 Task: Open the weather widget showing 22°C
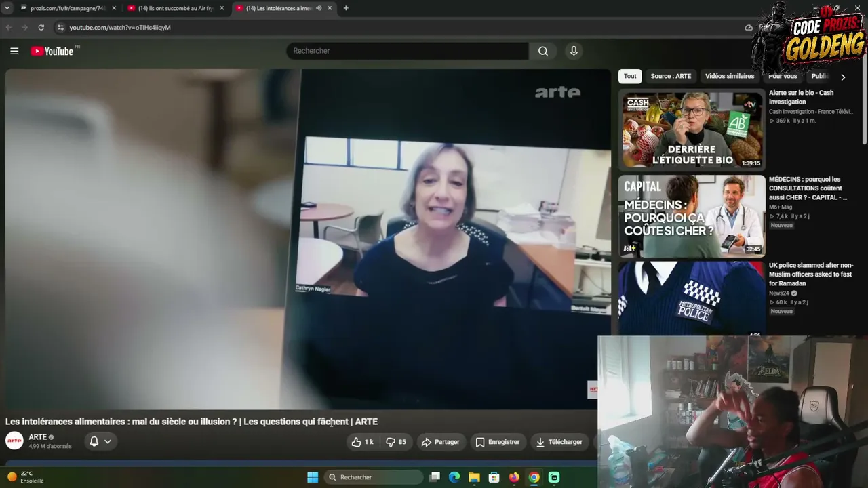click(26, 477)
